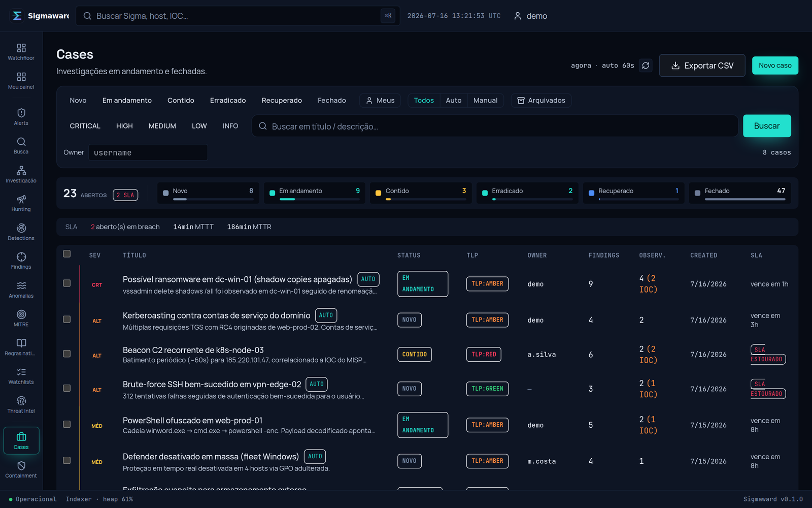Filter by MEDIUM severity

(162, 126)
